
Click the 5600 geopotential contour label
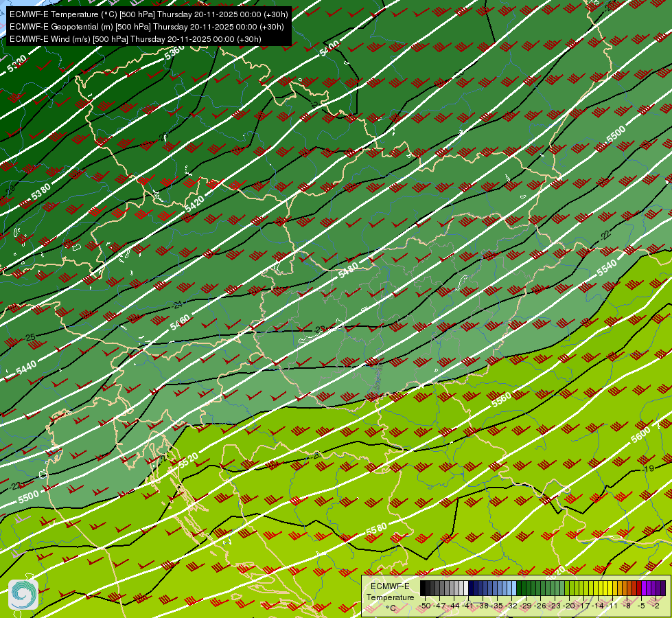[x=640, y=435]
